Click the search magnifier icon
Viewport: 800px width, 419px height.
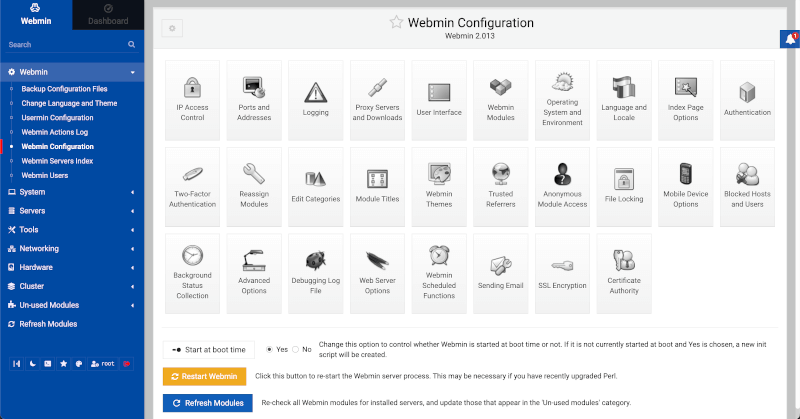[x=132, y=44]
